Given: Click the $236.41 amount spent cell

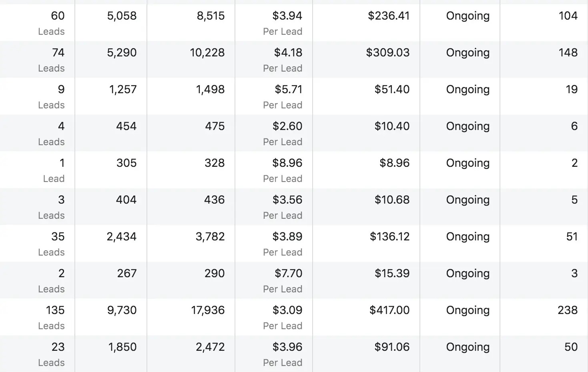Looking at the screenshot, I should pos(366,23).
